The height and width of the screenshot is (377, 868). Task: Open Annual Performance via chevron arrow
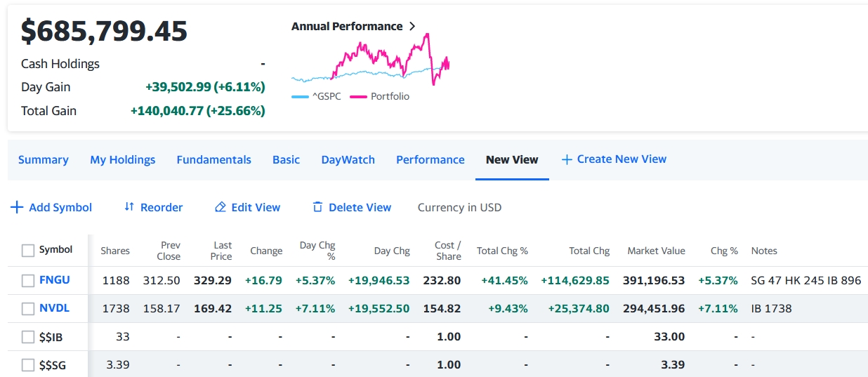point(412,26)
